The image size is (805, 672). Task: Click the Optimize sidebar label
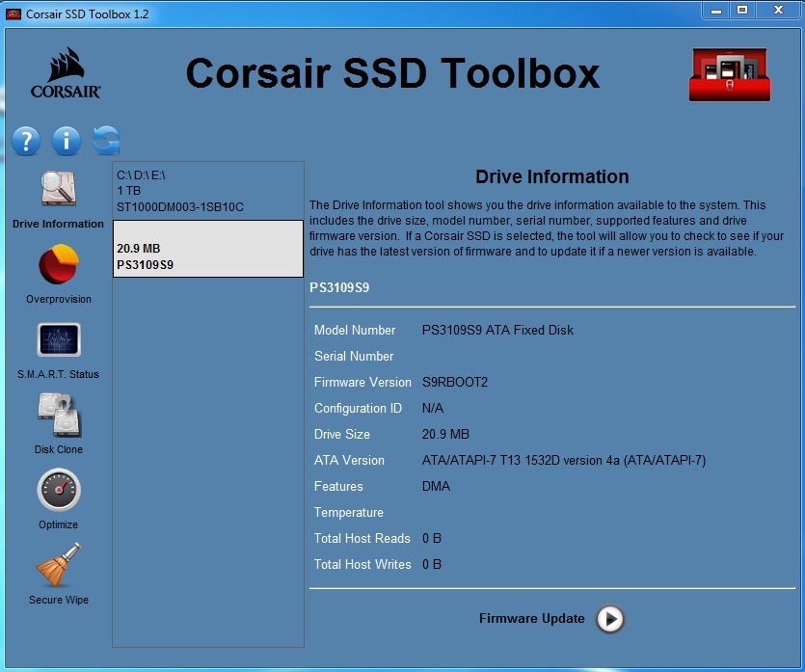click(59, 524)
